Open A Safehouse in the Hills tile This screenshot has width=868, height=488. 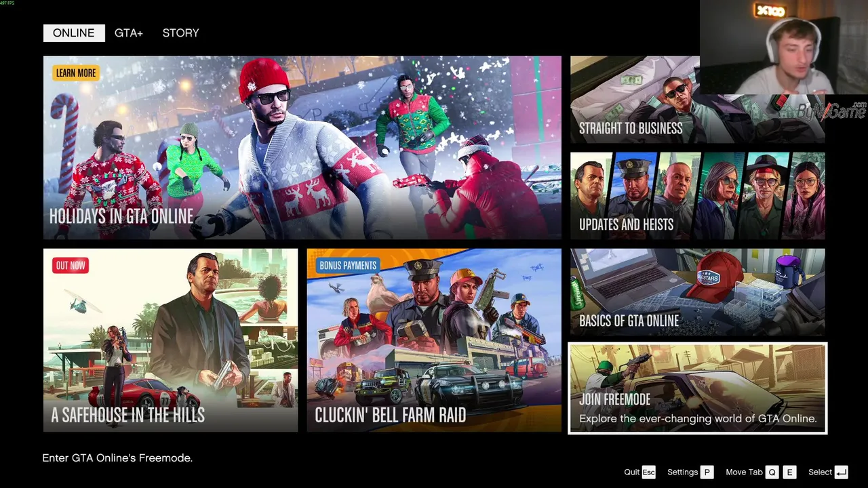(170, 340)
